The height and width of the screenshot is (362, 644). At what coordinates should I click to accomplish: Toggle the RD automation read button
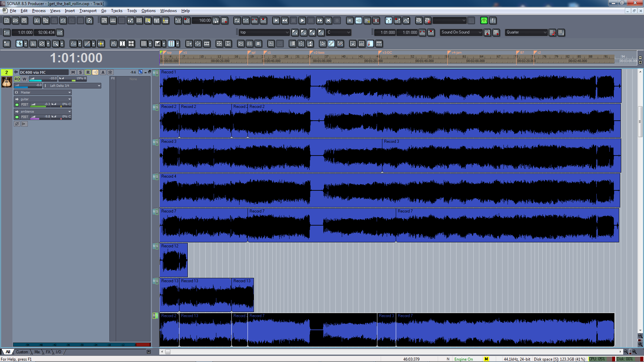pyautogui.click(x=17, y=79)
